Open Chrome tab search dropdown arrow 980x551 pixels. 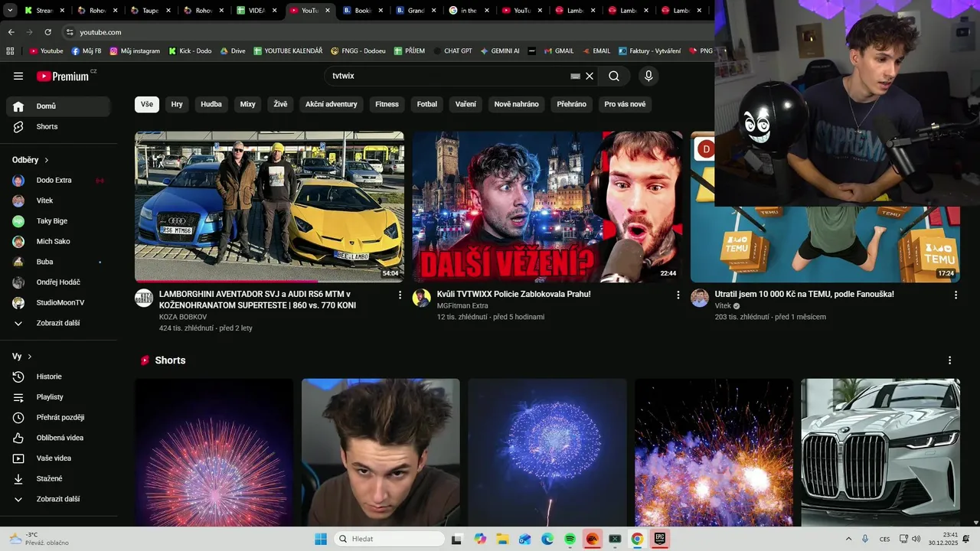(x=10, y=11)
